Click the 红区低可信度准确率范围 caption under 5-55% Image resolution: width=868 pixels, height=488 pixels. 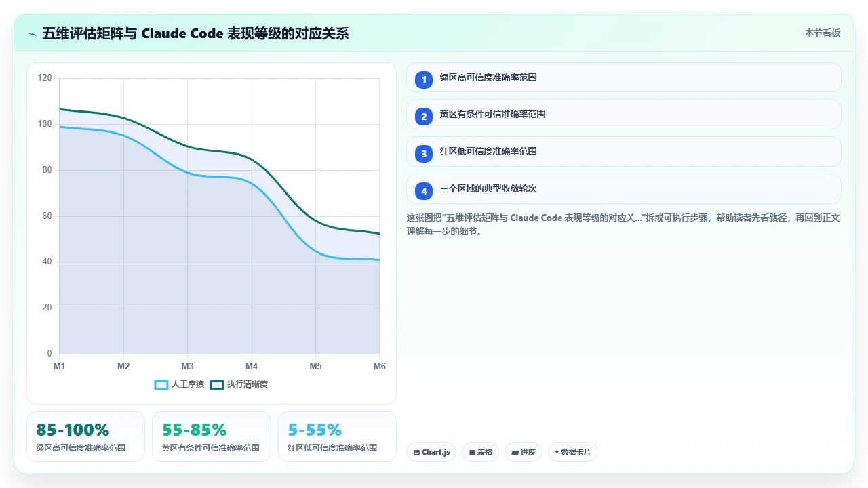(x=332, y=448)
